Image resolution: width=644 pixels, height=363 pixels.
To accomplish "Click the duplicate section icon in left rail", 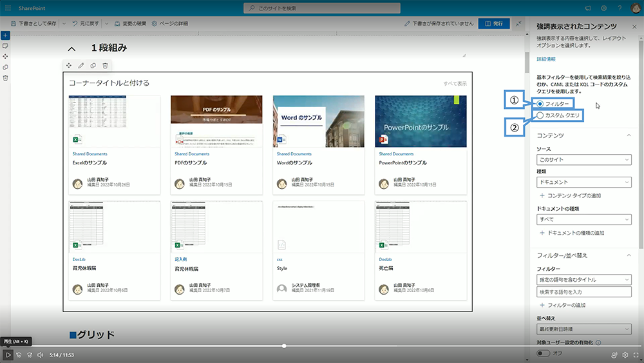I will tap(5, 67).
